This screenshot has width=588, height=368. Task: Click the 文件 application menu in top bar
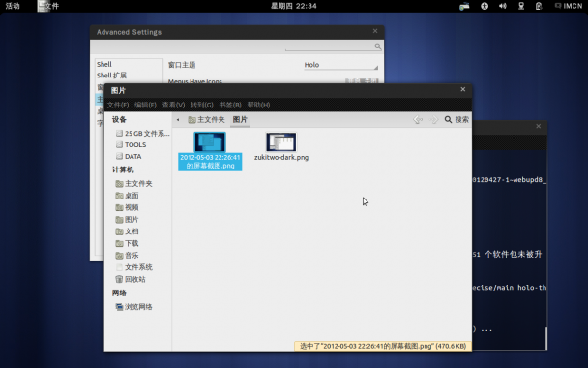click(48, 6)
